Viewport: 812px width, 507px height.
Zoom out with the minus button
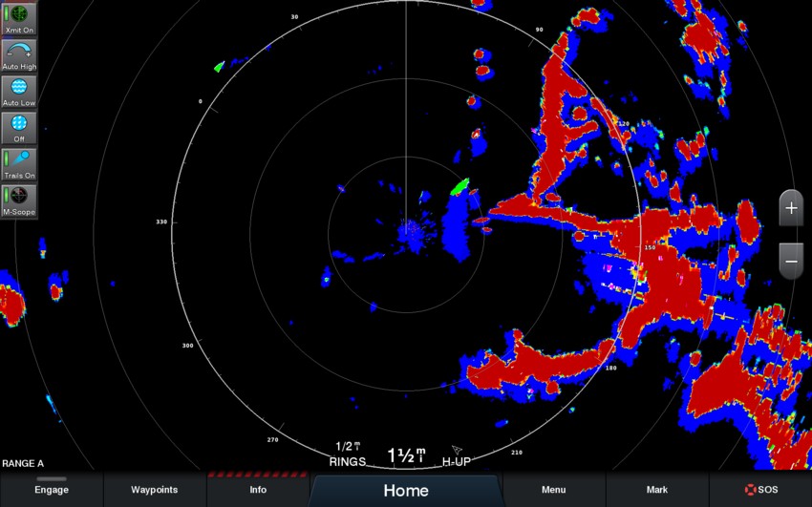791,260
